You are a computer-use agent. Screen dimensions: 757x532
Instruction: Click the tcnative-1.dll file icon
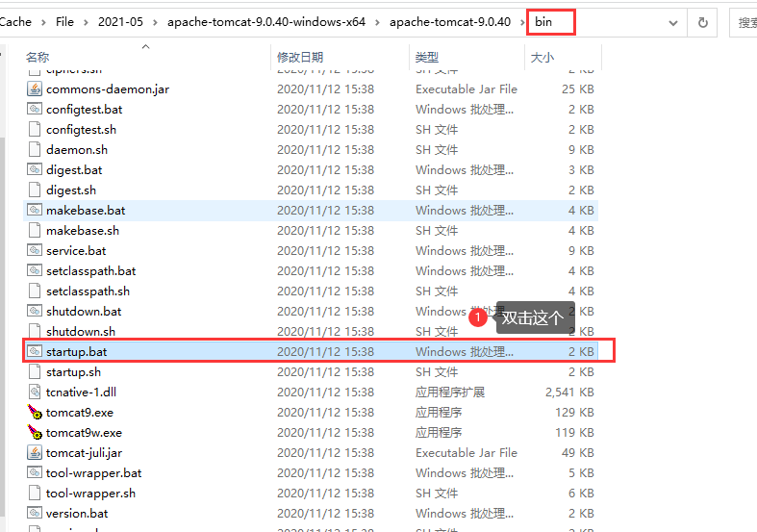(35, 392)
